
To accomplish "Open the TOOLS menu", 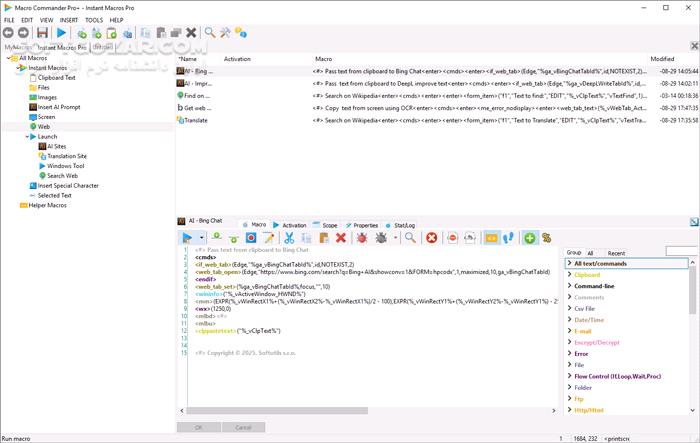I will coord(94,20).
